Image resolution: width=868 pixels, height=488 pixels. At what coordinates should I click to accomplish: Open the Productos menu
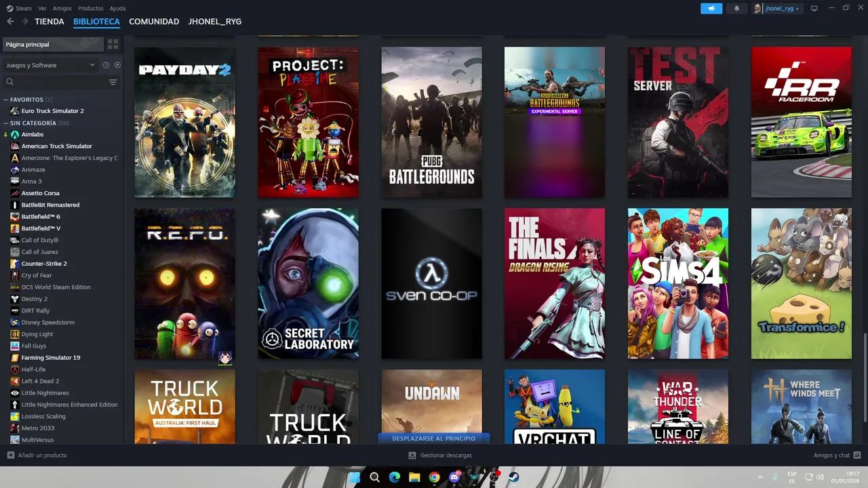point(91,8)
